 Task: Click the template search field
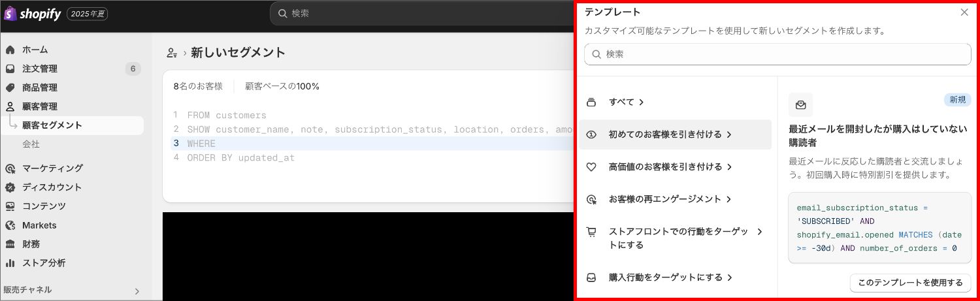coord(777,54)
